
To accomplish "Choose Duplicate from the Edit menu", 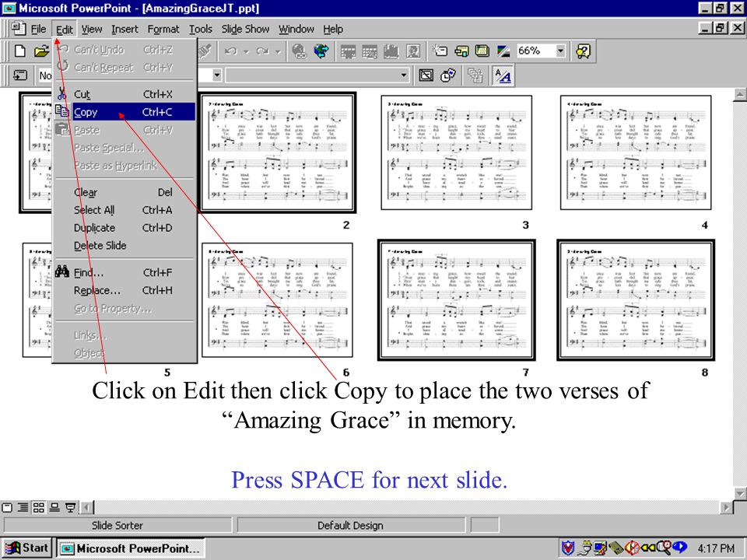I will coord(124,228).
